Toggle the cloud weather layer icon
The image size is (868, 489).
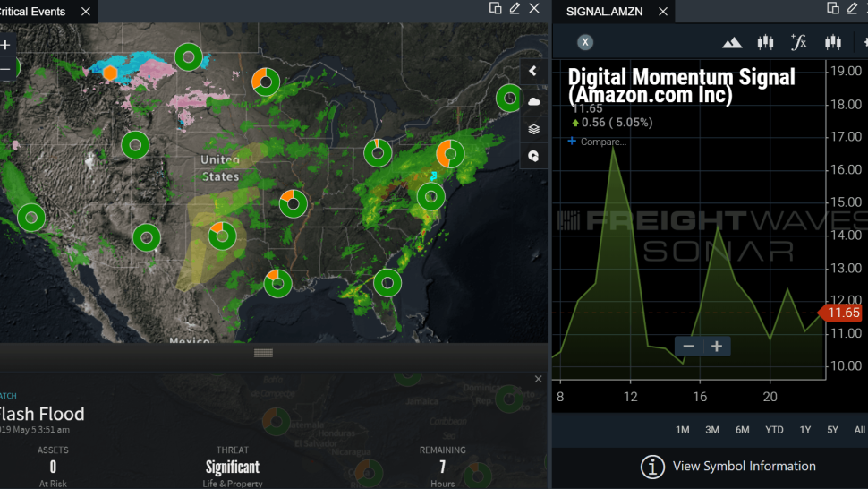(533, 101)
